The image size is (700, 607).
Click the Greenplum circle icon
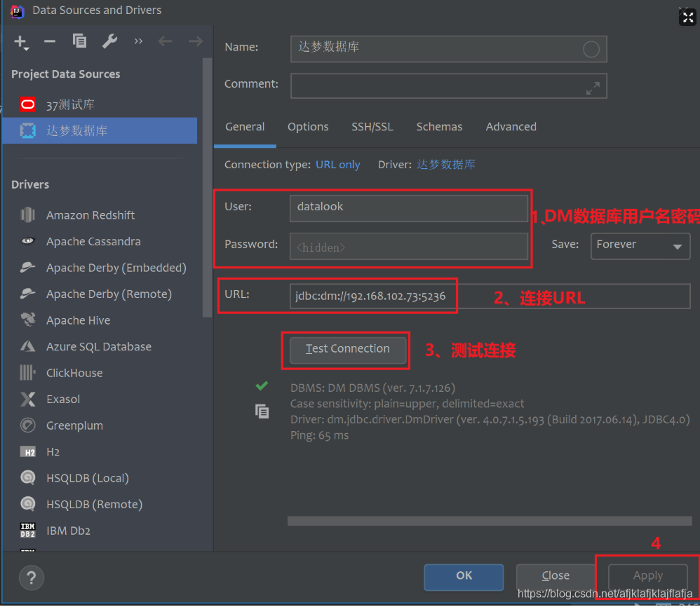coord(27,425)
